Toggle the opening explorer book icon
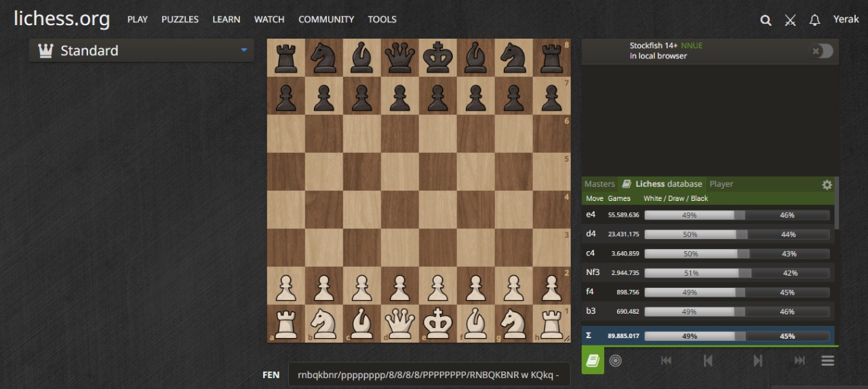The width and height of the screenshot is (868, 389). coord(592,360)
